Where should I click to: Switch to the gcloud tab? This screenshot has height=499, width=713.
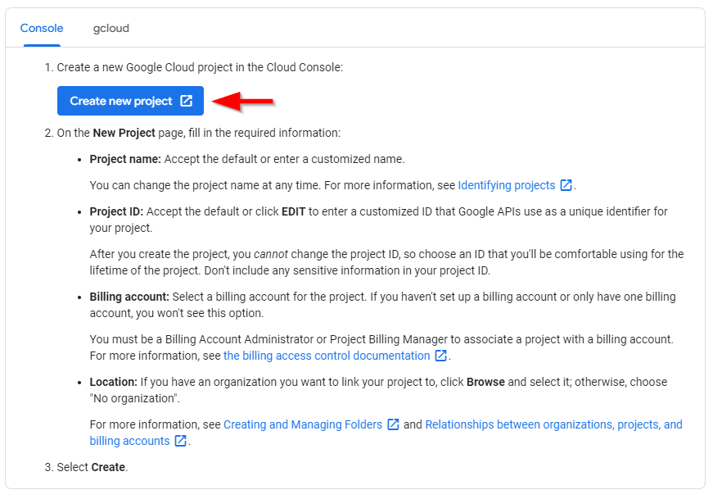click(111, 28)
